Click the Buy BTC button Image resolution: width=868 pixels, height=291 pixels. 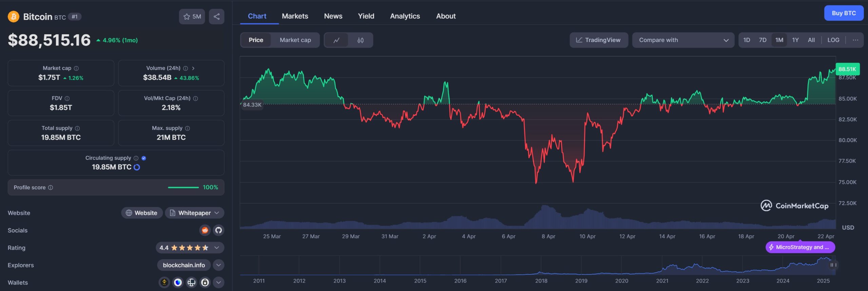[844, 13]
